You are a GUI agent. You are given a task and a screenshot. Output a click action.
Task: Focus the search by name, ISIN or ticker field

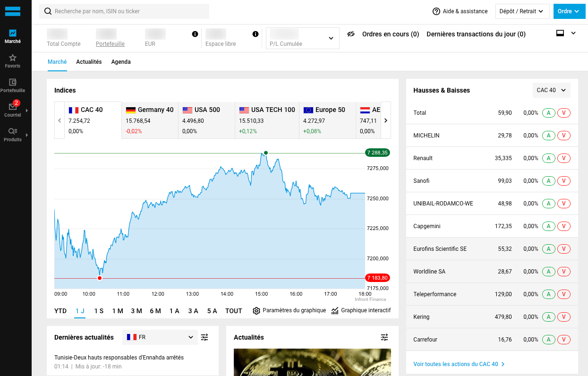[124, 11]
